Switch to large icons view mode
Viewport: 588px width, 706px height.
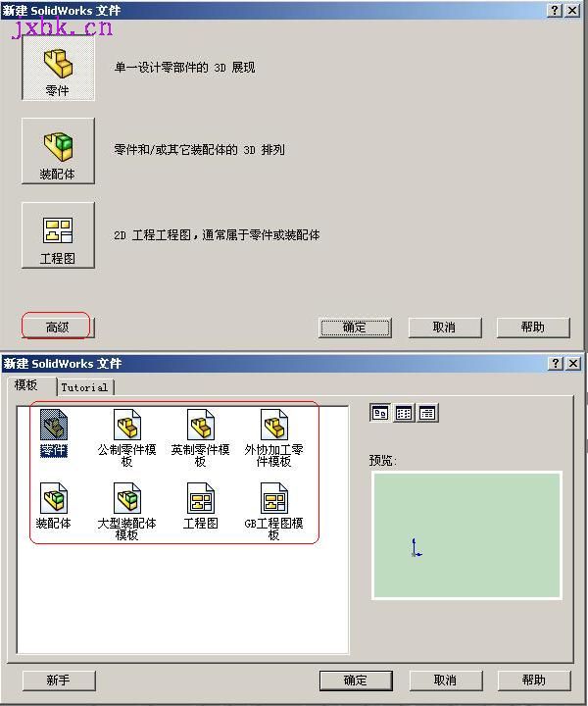coord(380,413)
